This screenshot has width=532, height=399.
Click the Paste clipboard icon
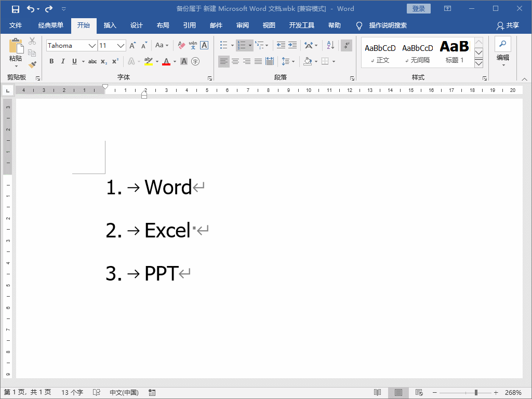(x=16, y=46)
